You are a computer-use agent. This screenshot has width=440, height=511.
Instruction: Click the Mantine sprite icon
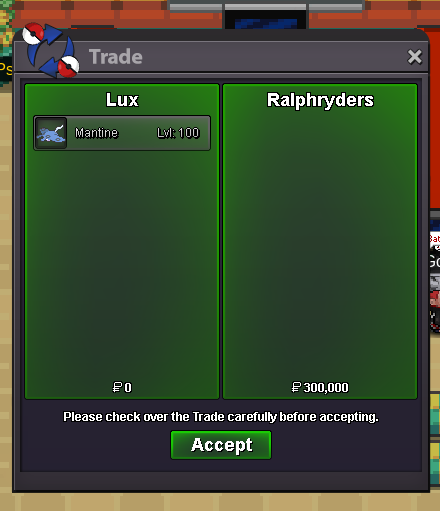pos(51,133)
